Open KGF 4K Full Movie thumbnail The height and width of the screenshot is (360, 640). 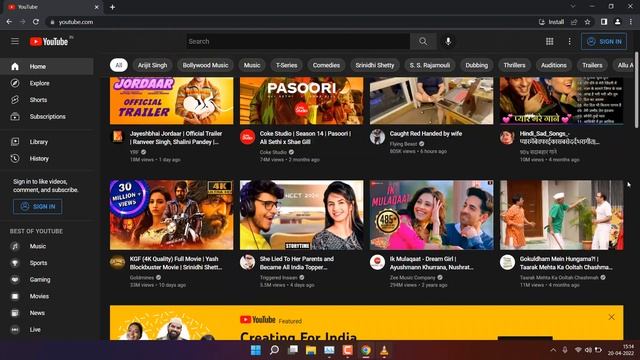tap(171, 215)
